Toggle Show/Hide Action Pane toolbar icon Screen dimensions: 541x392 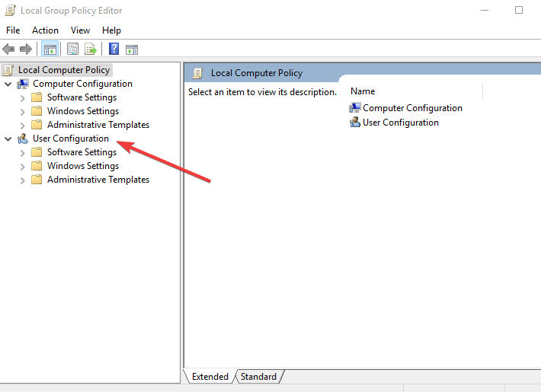coord(132,49)
